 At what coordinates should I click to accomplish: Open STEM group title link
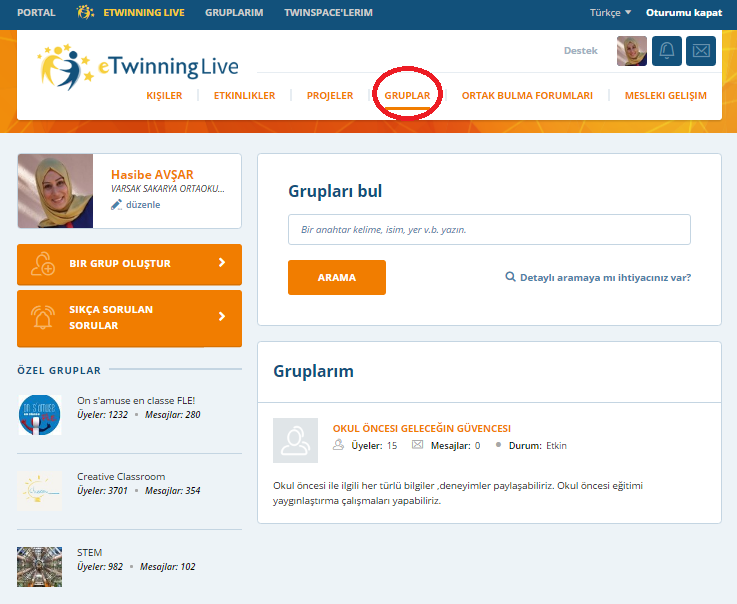(x=89, y=552)
